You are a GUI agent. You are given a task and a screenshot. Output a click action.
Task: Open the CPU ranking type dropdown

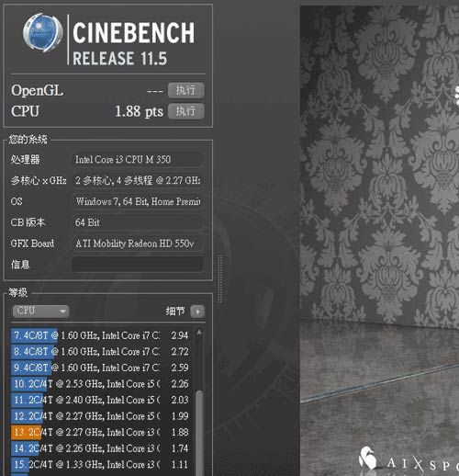coord(41,312)
